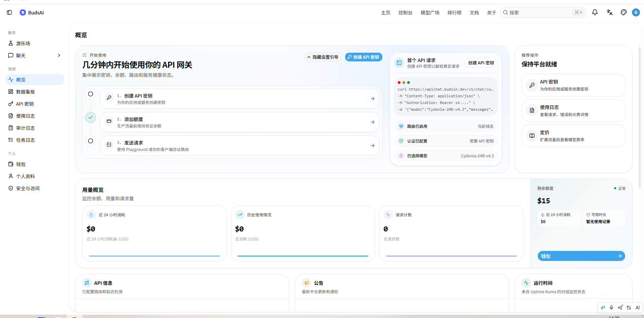644x318 pixels.
Task: Click the blue 创建 API 密钥 button
Action: pos(364,57)
